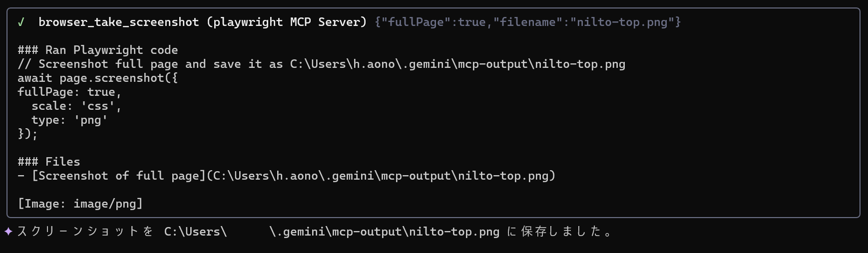
Task: Select the "### Ran Playwright code" heading
Action: pyautogui.click(x=98, y=50)
